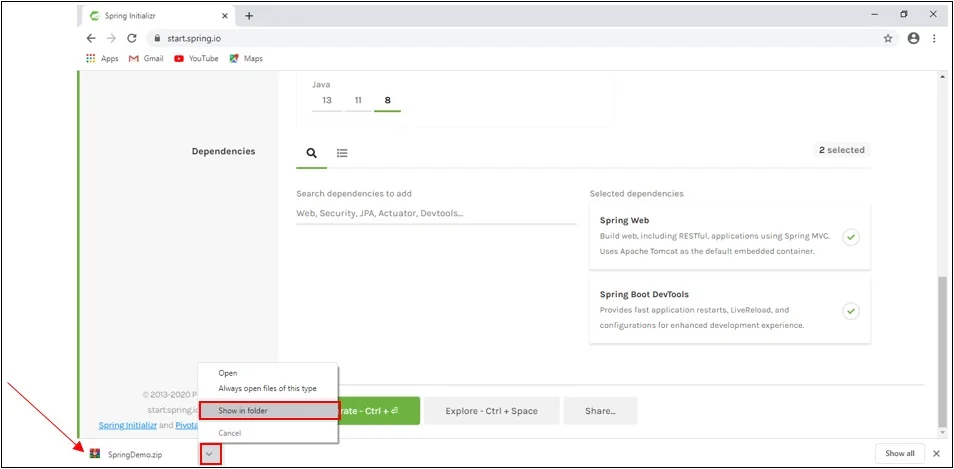Open the Maps bookmark
The width and height of the screenshot is (954, 469).
click(246, 58)
